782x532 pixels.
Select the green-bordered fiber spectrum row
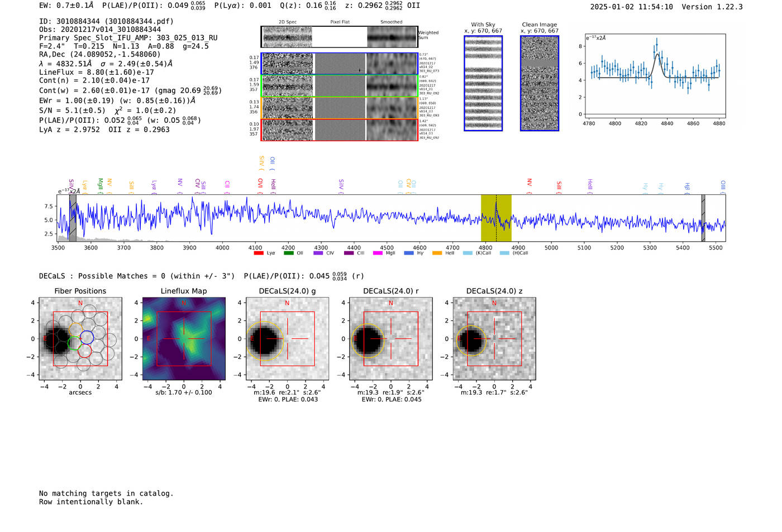[340, 86]
